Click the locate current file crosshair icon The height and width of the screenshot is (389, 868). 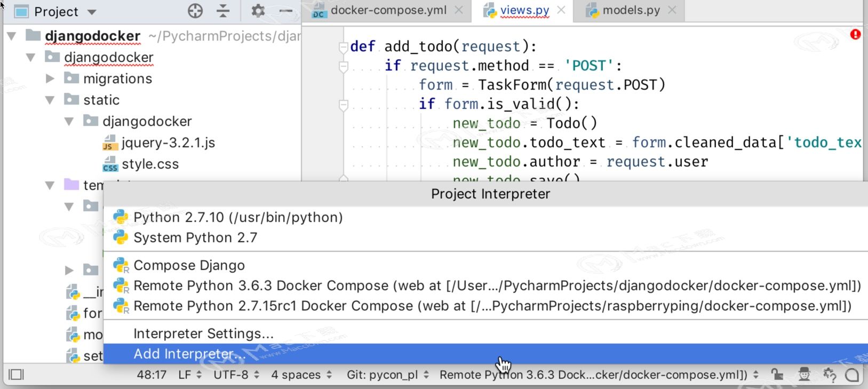click(x=195, y=11)
